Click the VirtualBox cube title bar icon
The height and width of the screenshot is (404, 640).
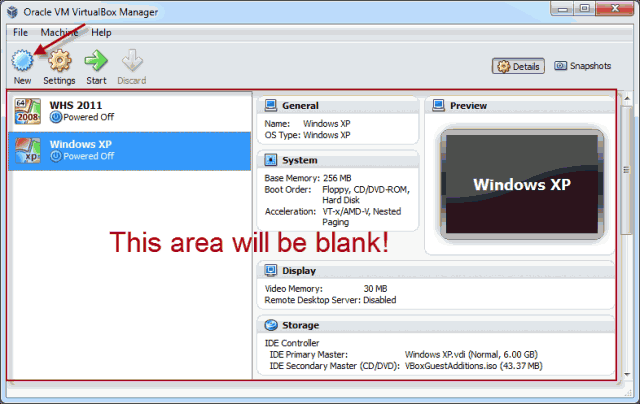point(13,12)
